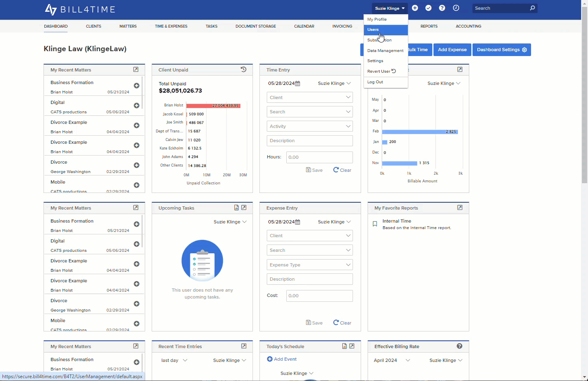The image size is (588, 381).
Task: Select Settings in the account menu
Action: point(386,61)
